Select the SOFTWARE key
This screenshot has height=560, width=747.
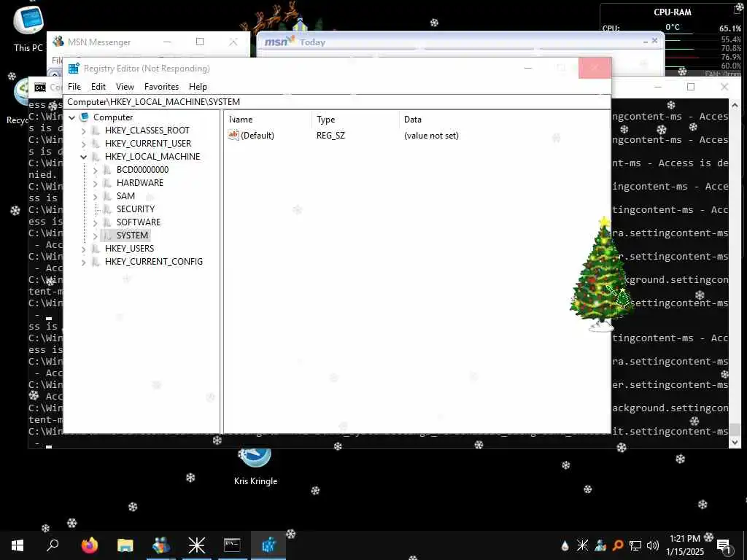click(x=138, y=222)
